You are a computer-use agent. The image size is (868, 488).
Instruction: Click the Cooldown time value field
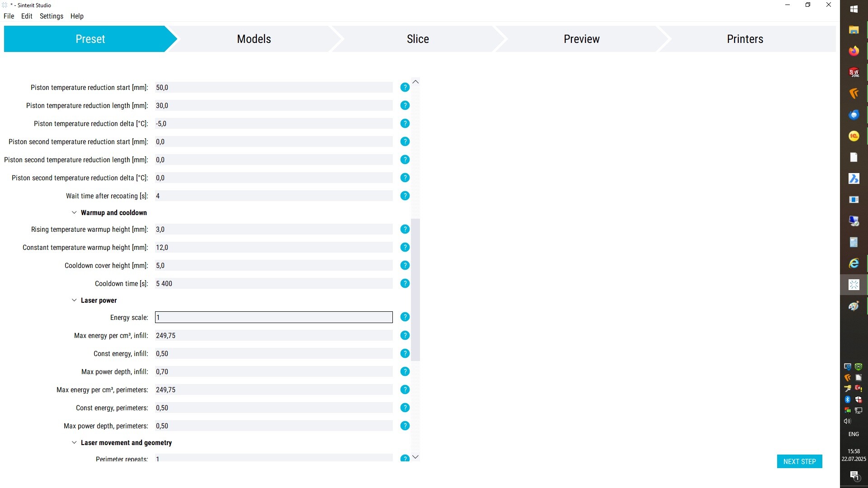coord(274,283)
